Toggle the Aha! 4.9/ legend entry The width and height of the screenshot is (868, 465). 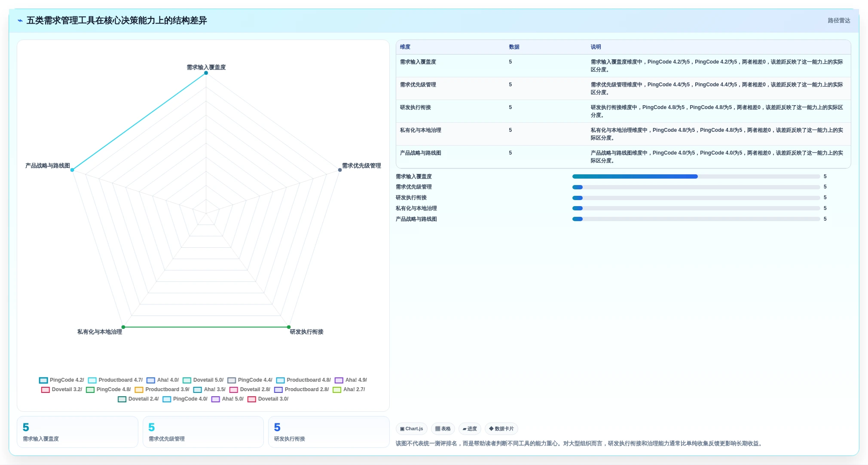pos(351,380)
